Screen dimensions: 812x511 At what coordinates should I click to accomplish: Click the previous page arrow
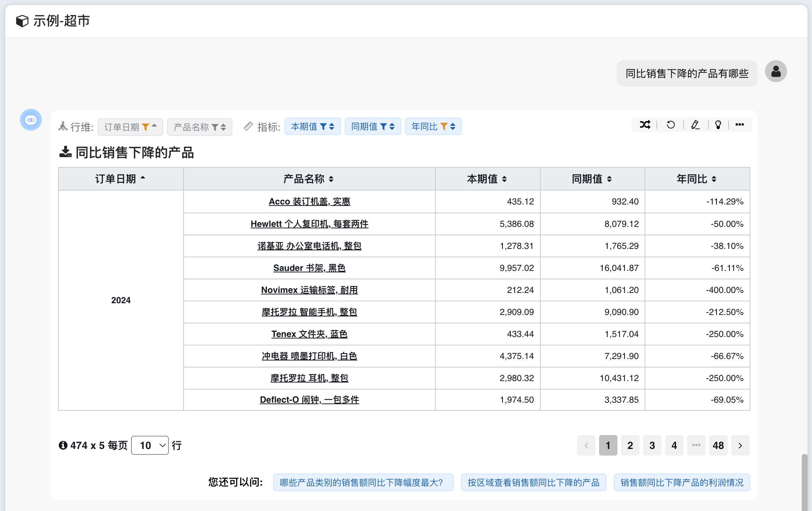click(x=586, y=445)
